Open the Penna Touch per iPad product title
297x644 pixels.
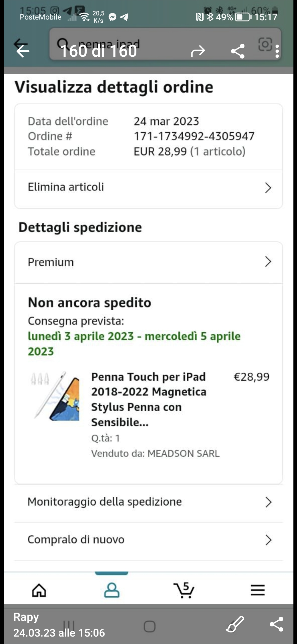[149, 399]
